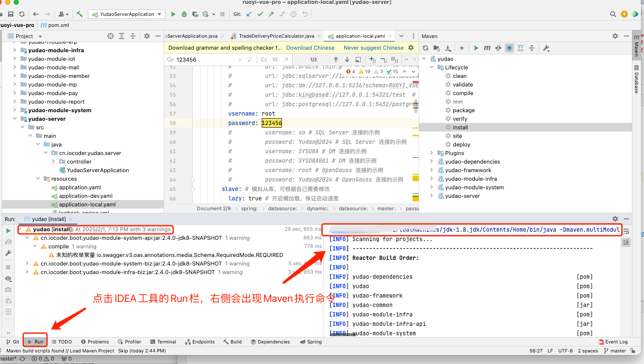Image resolution: width=644 pixels, height=364 pixels.
Task: Click the Git push arrow icon
Action: [x=271, y=14]
